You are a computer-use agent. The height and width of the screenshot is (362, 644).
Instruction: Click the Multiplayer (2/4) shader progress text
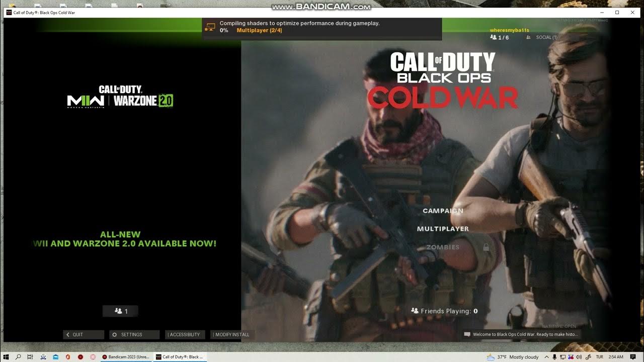point(259,30)
